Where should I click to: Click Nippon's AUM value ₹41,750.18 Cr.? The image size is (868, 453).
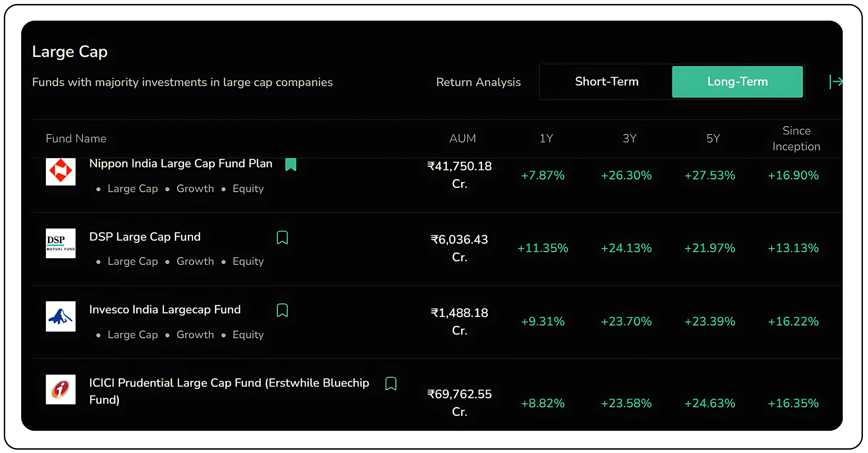(459, 175)
